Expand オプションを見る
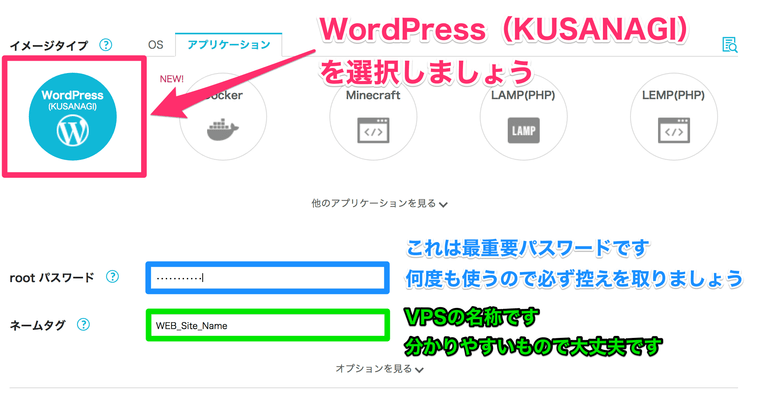Image resolution: width=770 pixels, height=409 pixels. tap(379, 368)
